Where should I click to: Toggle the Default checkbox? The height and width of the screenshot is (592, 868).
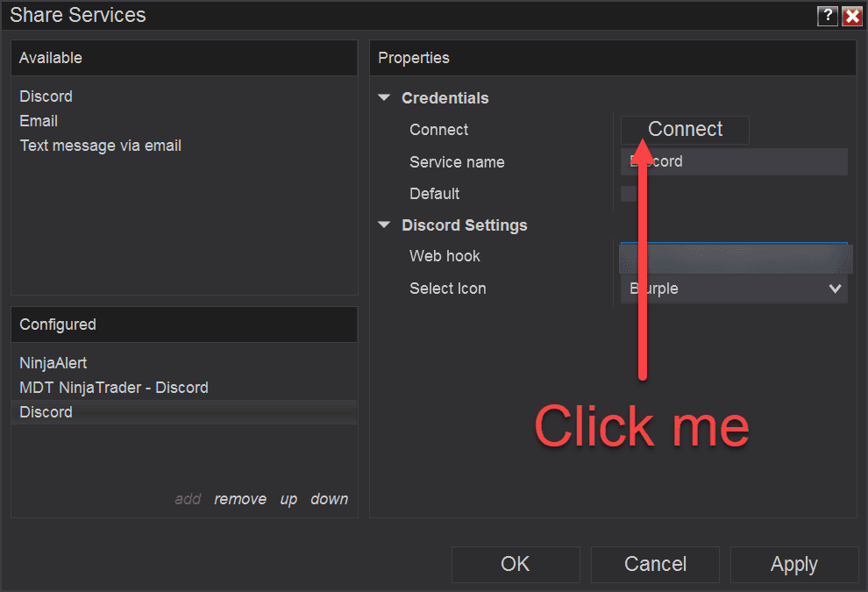pyautogui.click(x=629, y=194)
